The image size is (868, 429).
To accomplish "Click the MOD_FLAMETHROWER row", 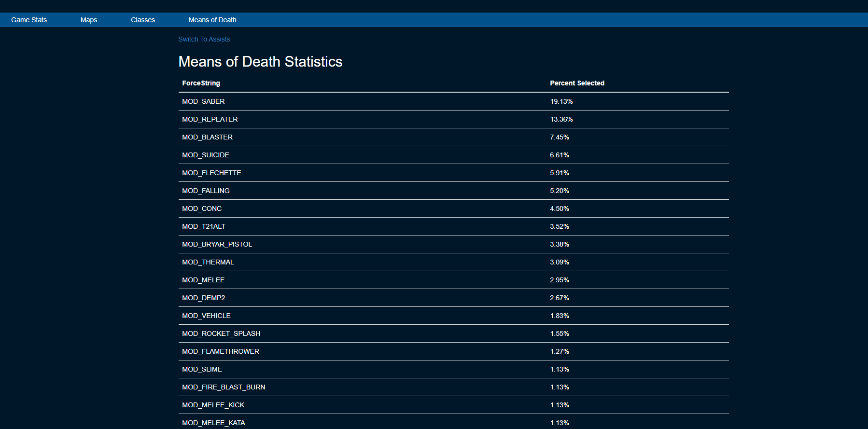I will [x=221, y=351].
